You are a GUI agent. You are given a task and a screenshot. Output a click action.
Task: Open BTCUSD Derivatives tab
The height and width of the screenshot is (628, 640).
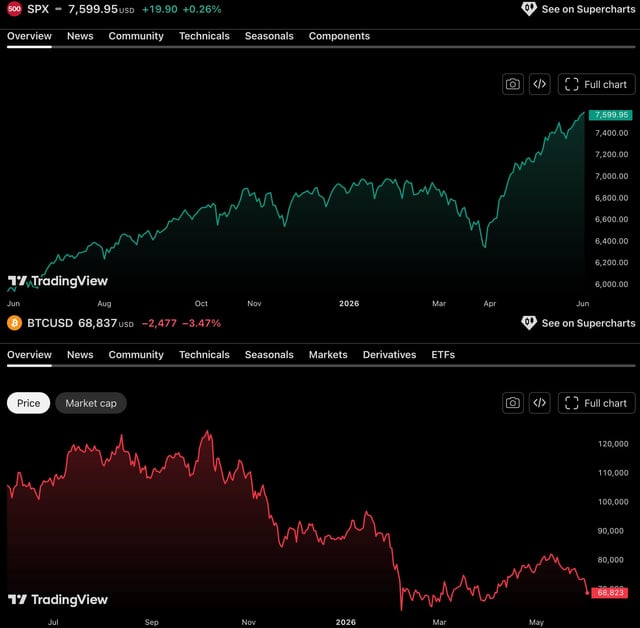[x=389, y=355]
